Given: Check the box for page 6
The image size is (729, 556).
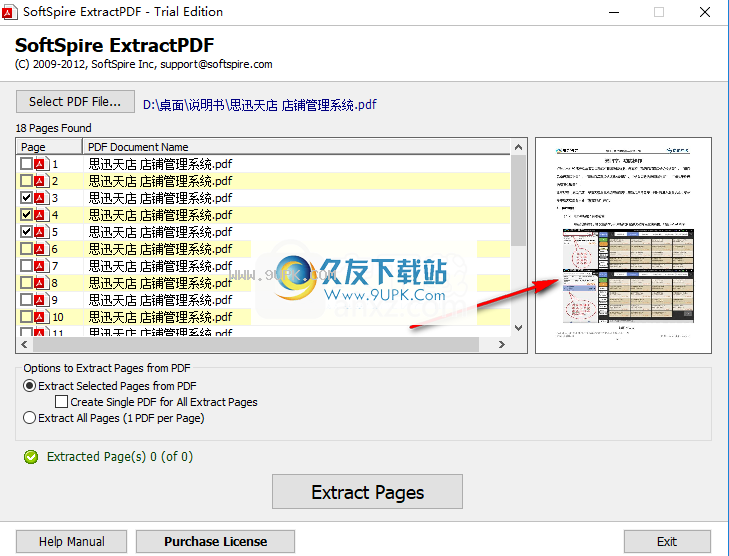Looking at the screenshot, I should [x=26, y=249].
